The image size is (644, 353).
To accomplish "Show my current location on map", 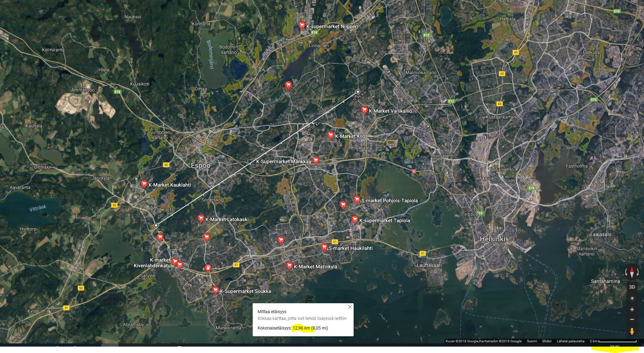I will [x=632, y=298].
